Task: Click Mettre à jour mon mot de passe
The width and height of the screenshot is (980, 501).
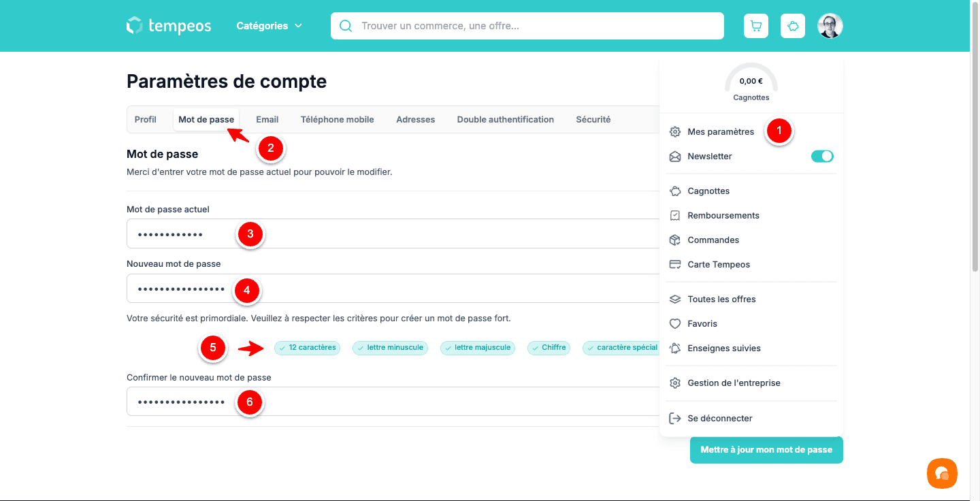Action: (766, 450)
